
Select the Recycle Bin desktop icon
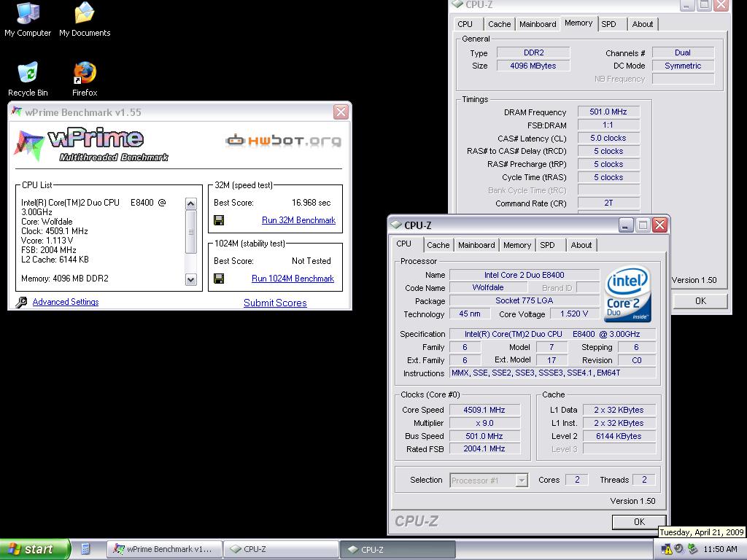click(x=28, y=79)
